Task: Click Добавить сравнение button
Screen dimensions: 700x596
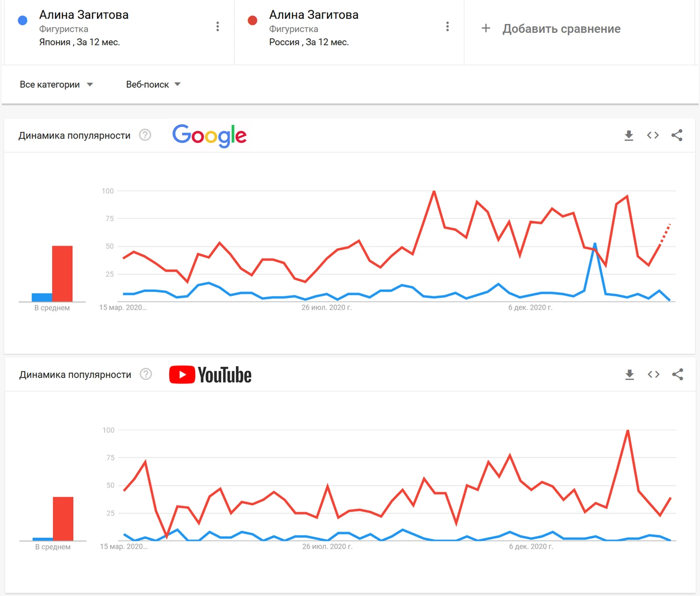Action: pos(550,29)
